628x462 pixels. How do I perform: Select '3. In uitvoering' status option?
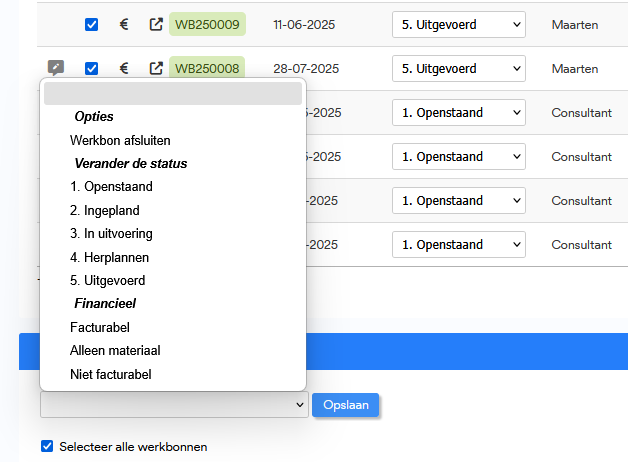point(111,234)
